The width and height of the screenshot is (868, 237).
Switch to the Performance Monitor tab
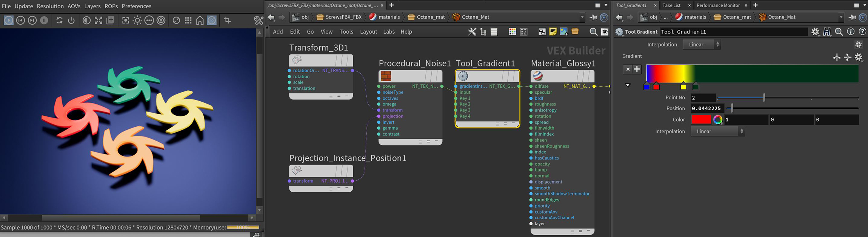718,5
